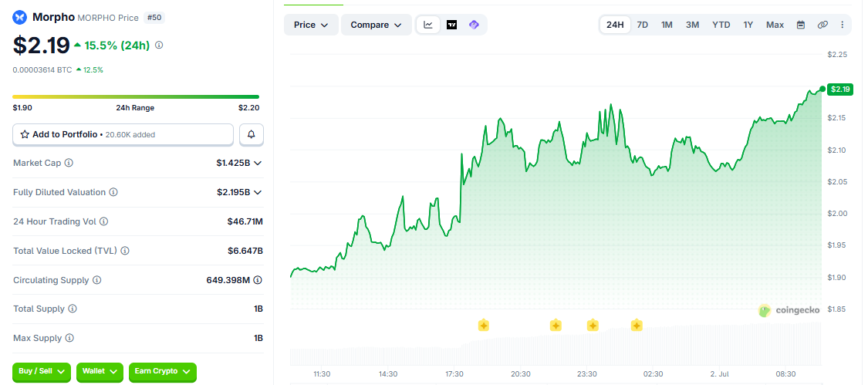Select the 1Y time range tab
The width and height of the screenshot is (868, 385).
tap(748, 25)
